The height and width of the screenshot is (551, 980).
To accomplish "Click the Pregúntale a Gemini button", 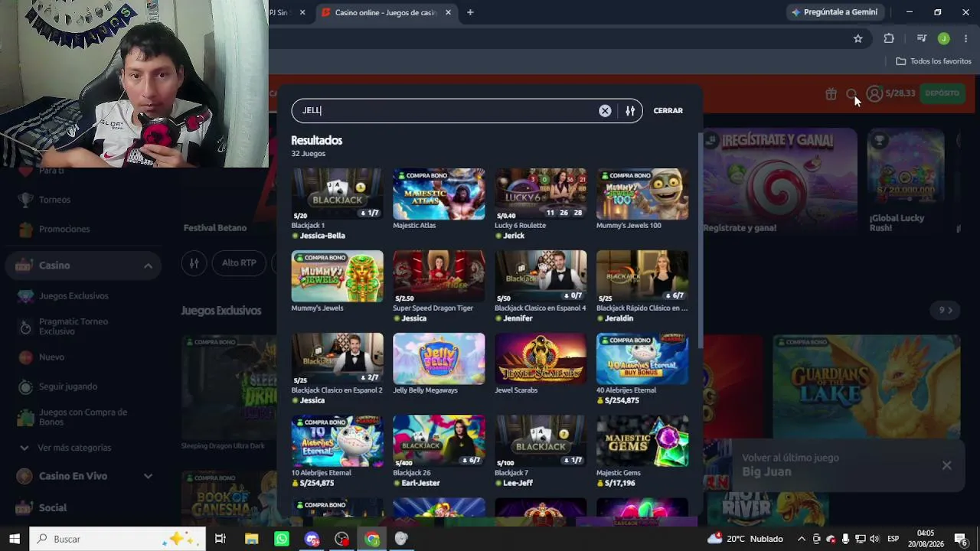I will pos(835,12).
